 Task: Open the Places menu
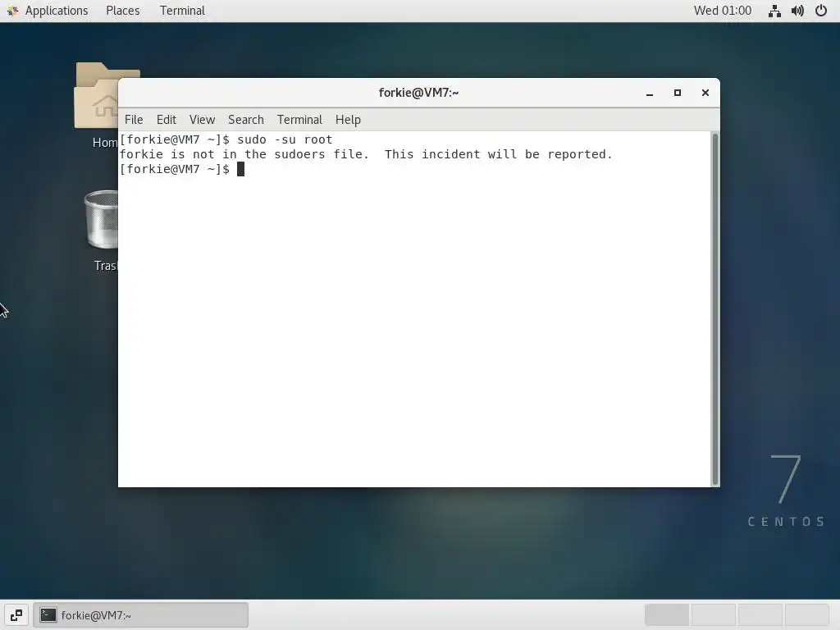123,11
